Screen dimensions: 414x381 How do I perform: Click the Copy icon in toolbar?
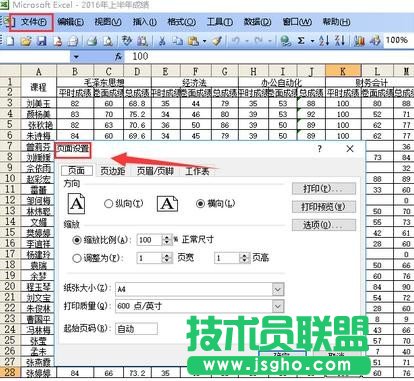point(177,41)
